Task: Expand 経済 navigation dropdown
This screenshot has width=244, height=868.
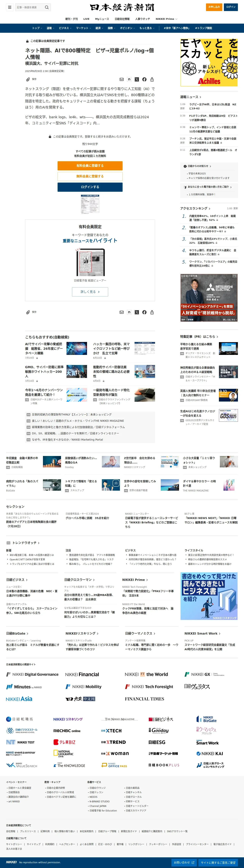Action: [99, 28]
